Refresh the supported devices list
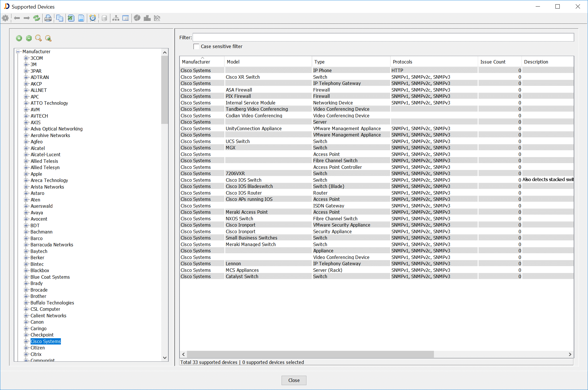The width and height of the screenshot is (588, 390). 37,18
